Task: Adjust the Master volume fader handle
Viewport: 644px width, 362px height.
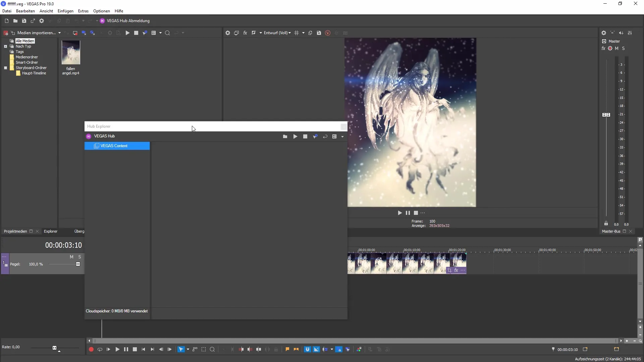Action: point(606,115)
